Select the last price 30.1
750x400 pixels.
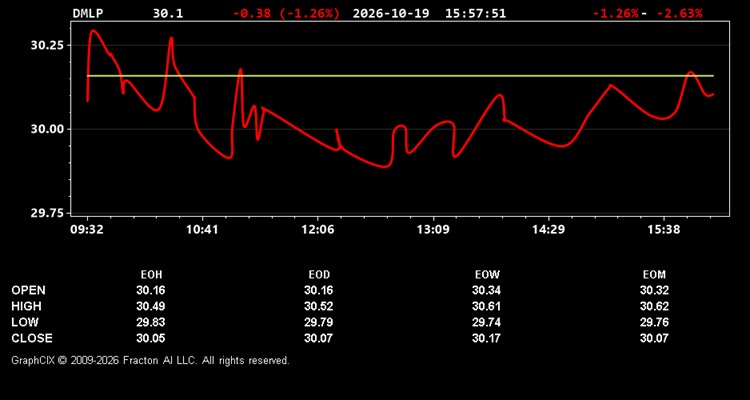[167, 13]
